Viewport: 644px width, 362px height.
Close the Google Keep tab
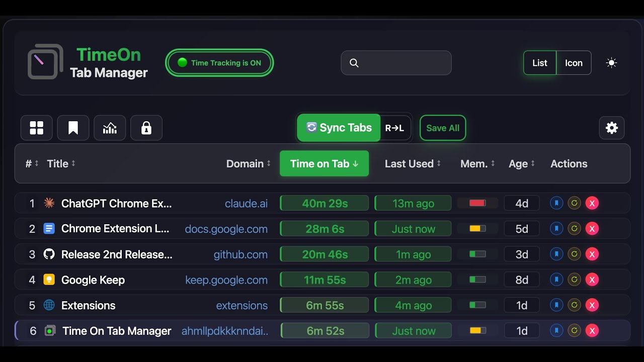pyautogui.click(x=592, y=279)
